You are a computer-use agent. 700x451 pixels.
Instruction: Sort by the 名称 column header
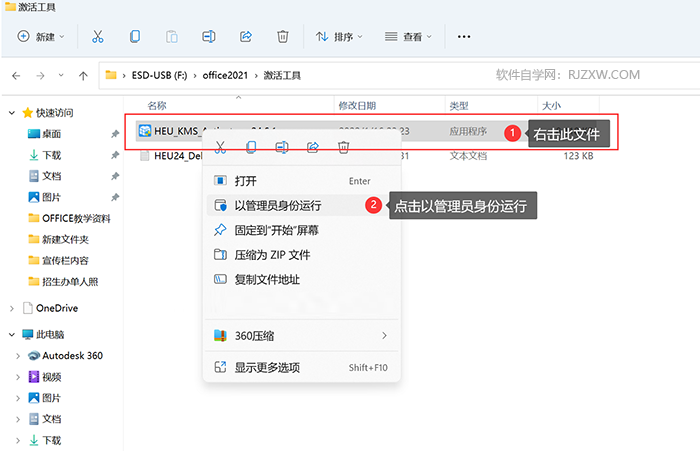click(157, 106)
